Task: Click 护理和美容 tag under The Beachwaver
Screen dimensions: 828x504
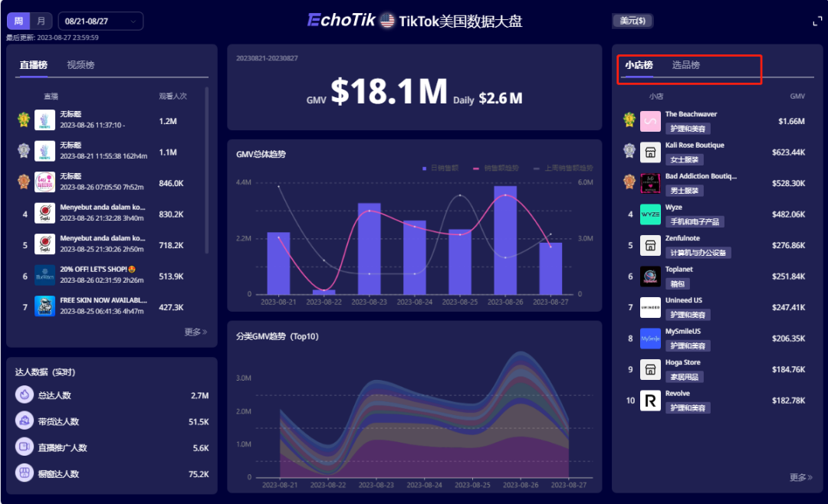Action: [x=688, y=129]
